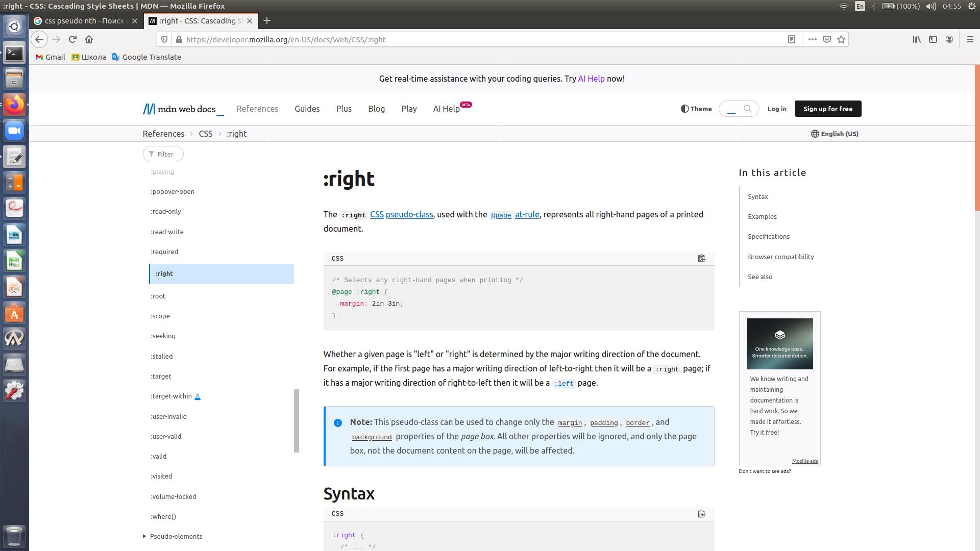Follow the pseudo-class link
Viewport: 980px width, 551px height.
409,214
